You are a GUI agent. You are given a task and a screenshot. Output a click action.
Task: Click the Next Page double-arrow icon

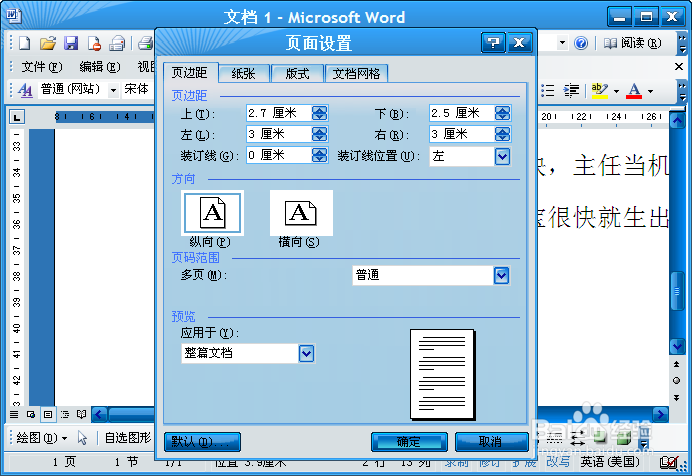pos(677,397)
